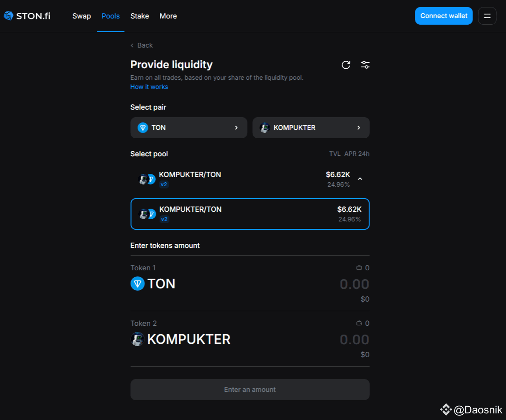Go Back to the previous page
Image resolution: width=506 pixels, height=420 pixels.
point(142,45)
